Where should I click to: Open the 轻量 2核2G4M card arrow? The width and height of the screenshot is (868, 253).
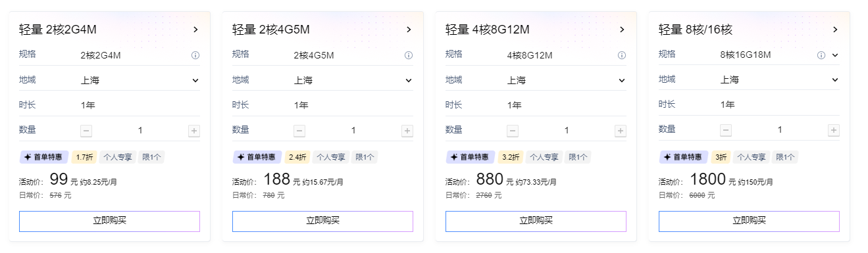coord(195,30)
